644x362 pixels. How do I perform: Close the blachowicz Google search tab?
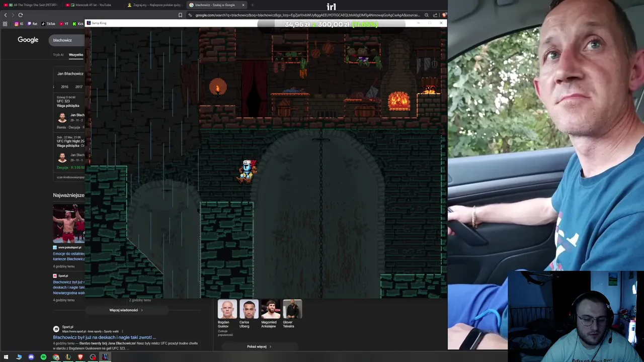pos(243,5)
